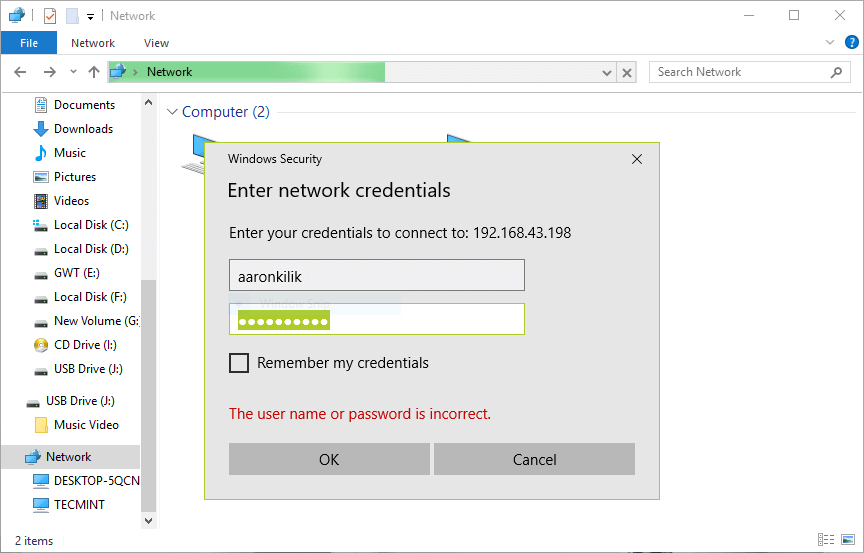This screenshot has width=864, height=553.
Task: Click the Forward navigation arrow
Action: (x=50, y=72)
